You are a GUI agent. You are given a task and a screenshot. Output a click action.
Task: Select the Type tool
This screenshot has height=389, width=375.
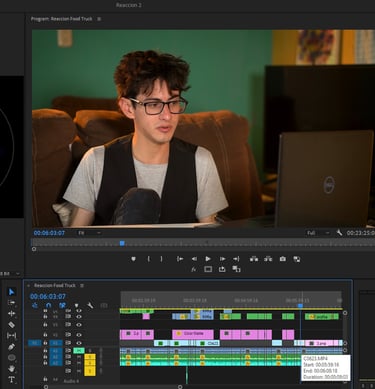[x=11, y=379]
